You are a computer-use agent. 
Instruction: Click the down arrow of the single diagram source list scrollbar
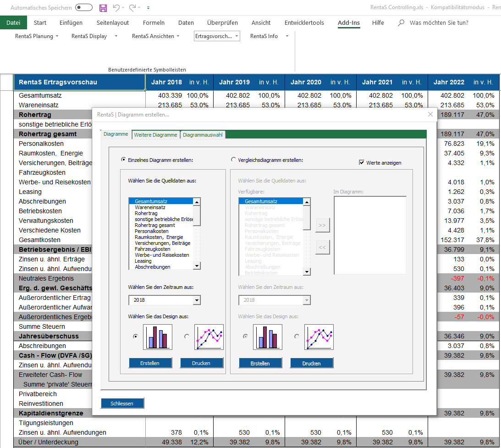[197, 266]
